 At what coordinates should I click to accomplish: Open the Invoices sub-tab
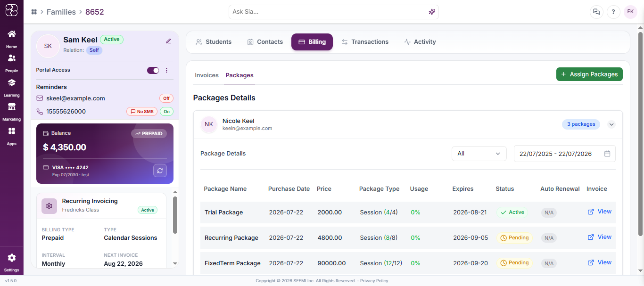(207, 75)
